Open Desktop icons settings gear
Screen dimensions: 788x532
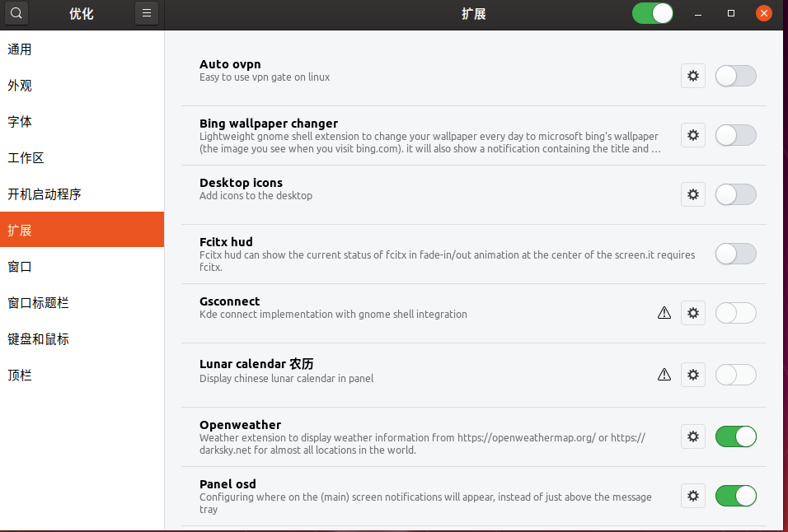tap(693, 194)
